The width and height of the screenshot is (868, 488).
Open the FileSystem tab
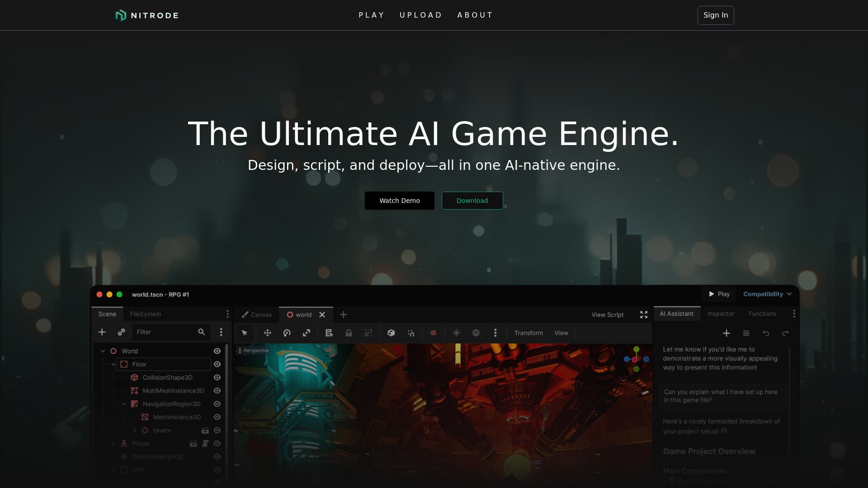[x=145, y=314]
